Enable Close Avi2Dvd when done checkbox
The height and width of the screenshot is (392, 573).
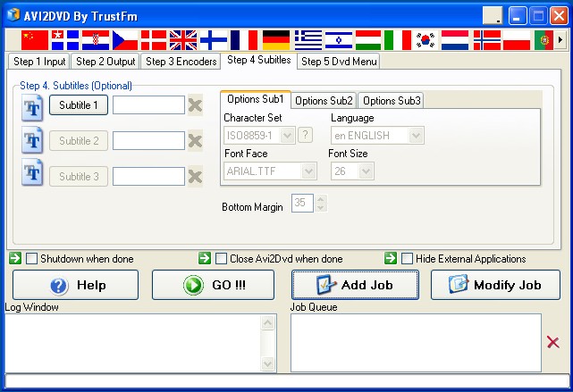coord(221,259)
